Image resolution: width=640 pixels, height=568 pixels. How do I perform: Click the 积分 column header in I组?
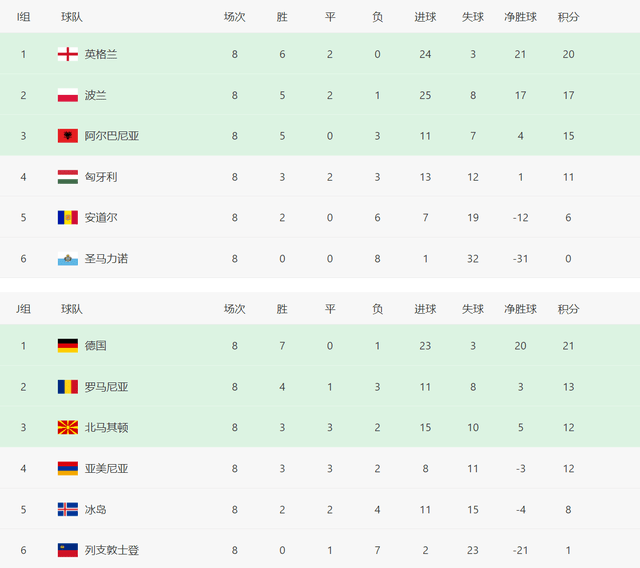coord(569,17)
